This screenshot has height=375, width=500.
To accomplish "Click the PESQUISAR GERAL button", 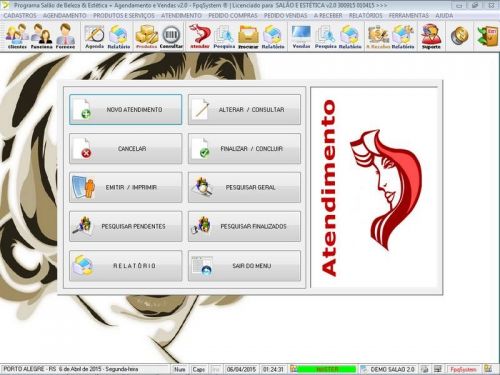I will (x=244, y=187).
